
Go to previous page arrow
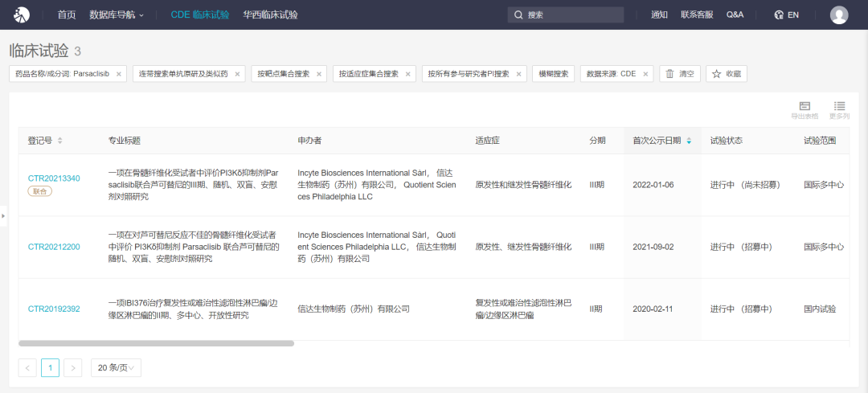pos(27,367)
